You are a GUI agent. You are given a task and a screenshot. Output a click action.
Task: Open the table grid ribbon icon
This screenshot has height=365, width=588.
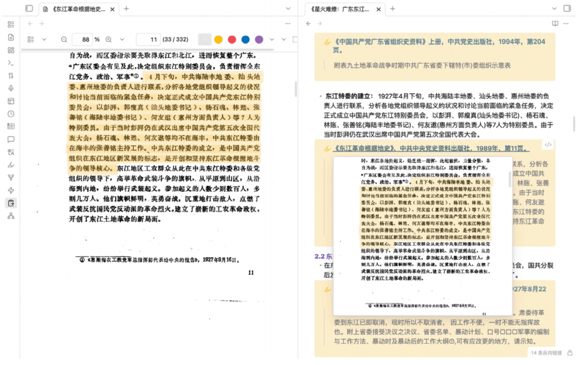pyautogui.click(x=11, y=127)
